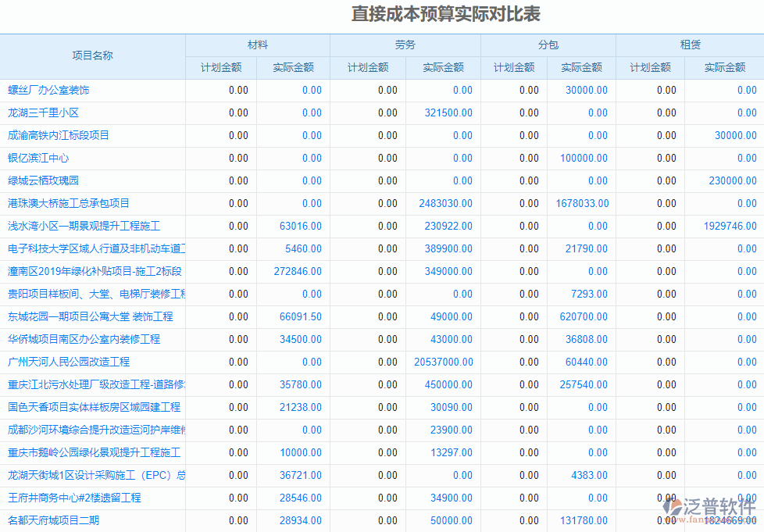Screen dimensions: 764x532
Task: Open the 螺丝厂办公室装饰 project link
Action: point(48,90)
